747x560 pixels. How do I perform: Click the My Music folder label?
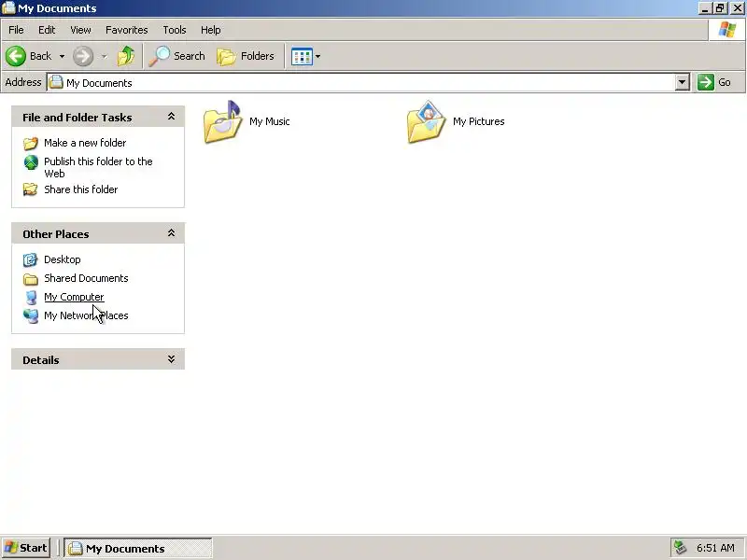(269, 121)
